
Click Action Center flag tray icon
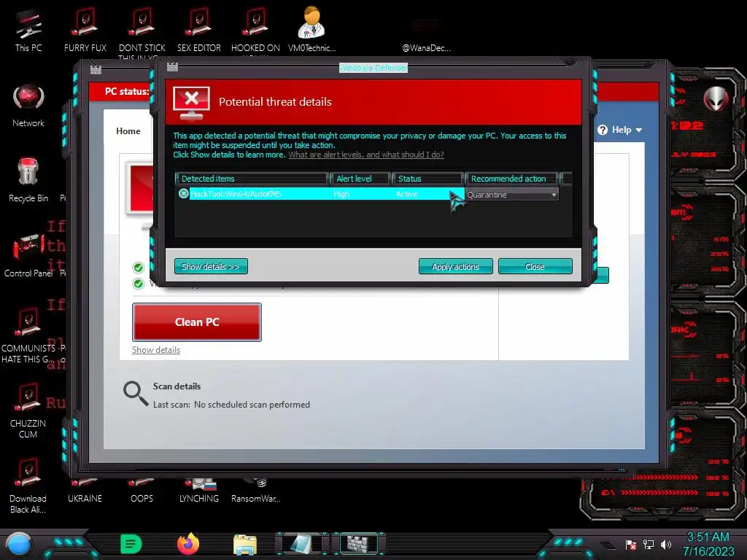pyautogui.click(x=631, y=544)
